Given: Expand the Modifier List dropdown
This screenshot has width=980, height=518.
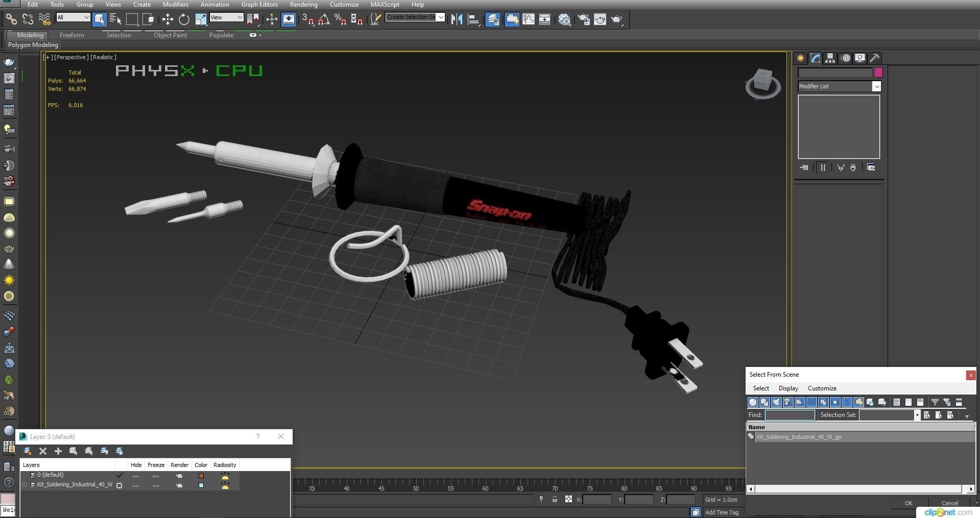Looking at the screenshot, I should click(x=876, y=86).
